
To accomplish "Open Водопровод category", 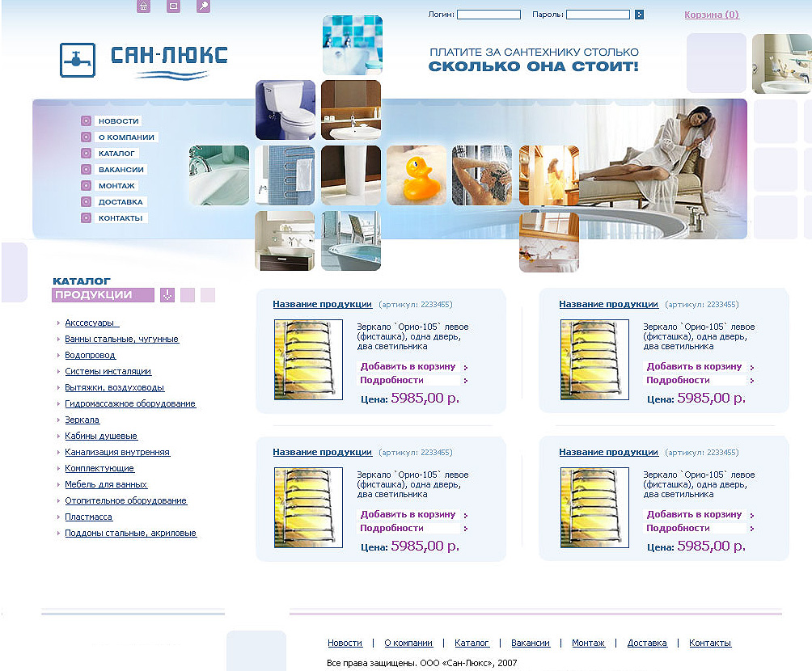I will click(x=90, y=355).
